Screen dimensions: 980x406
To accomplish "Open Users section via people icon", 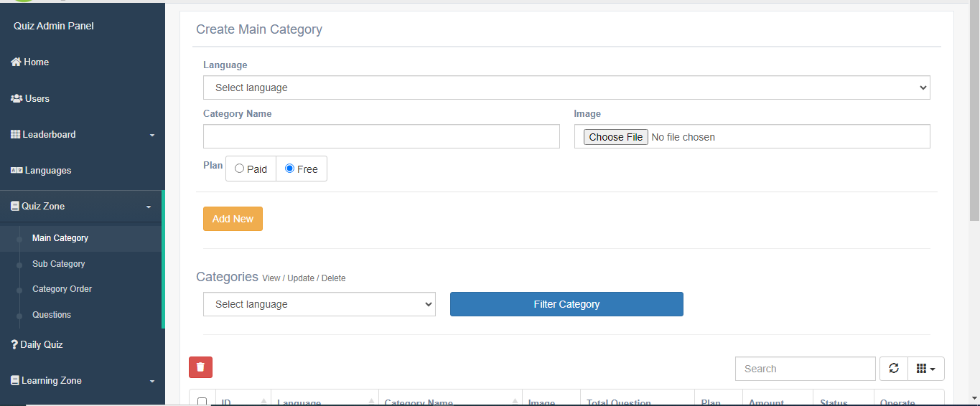I will pyautogui.click(x=17, y=99).
